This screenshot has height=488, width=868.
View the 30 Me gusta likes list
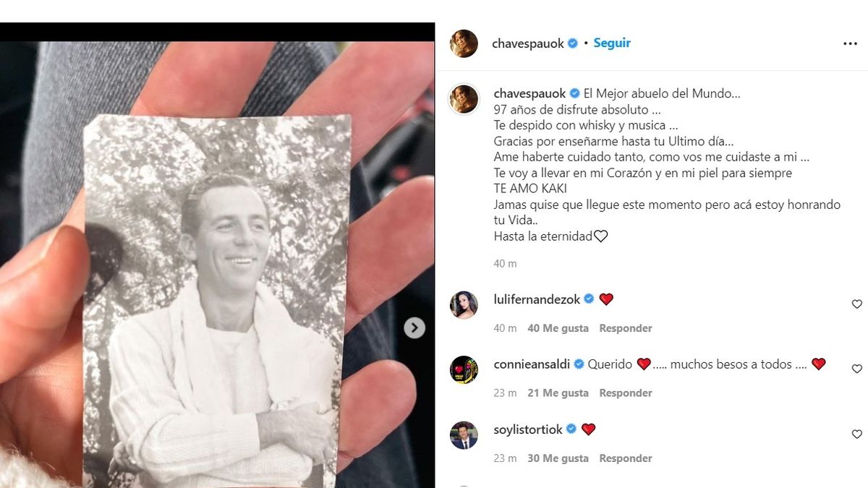(x=558, y=458)
